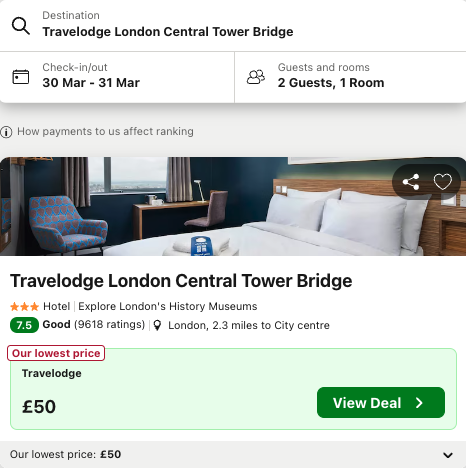
Task: Edit the Destination search field
Action: (x=233, y=26)
